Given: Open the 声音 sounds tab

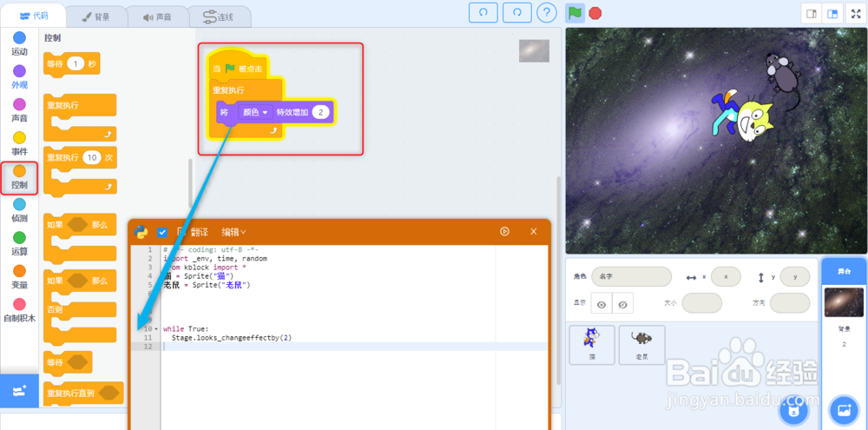Looking at the screenshot, I should (157, 17).
